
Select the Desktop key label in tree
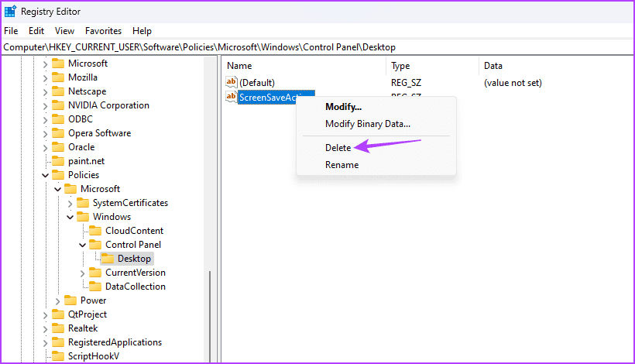click(x=134, y=259)
